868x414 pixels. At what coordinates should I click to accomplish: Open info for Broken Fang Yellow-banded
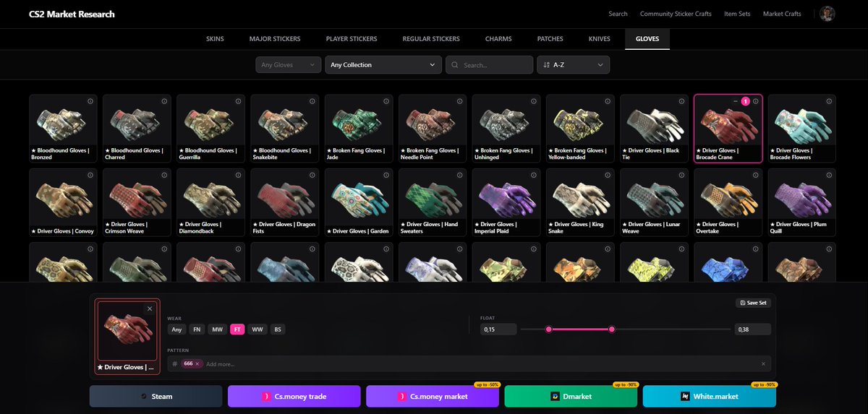pyautogui.click(x=607, y=101)
